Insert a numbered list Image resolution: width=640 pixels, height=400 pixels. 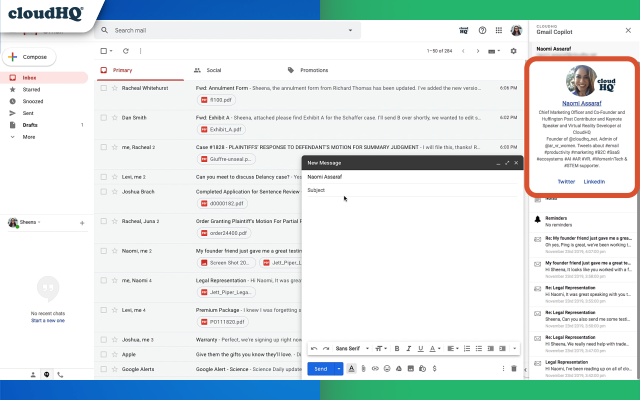pos(467,349)
